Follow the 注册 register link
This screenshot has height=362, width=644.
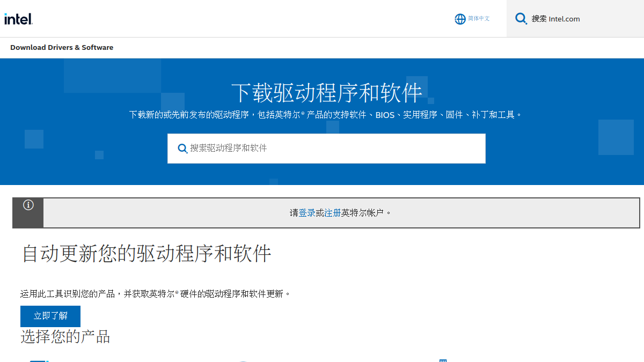point(333,213)
